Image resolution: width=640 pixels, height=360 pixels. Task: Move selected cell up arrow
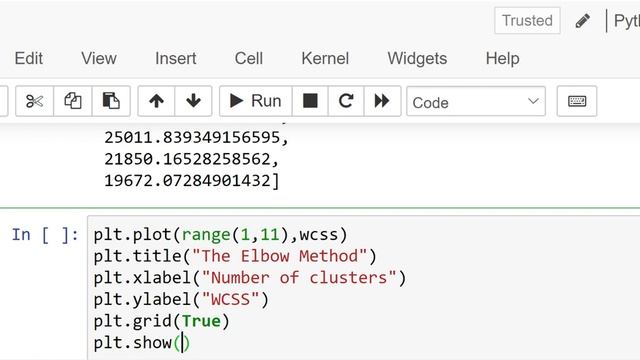[156, 101]
